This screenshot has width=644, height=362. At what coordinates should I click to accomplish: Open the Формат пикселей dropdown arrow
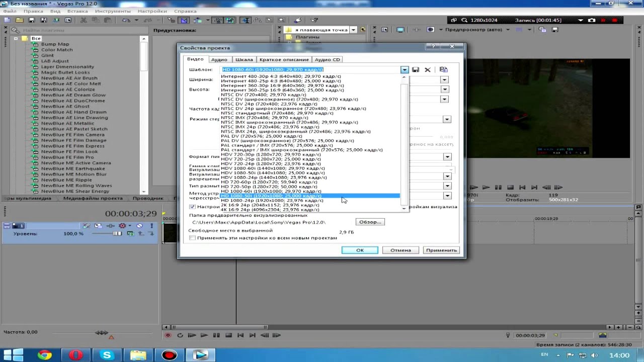click(x=447, y=157)
